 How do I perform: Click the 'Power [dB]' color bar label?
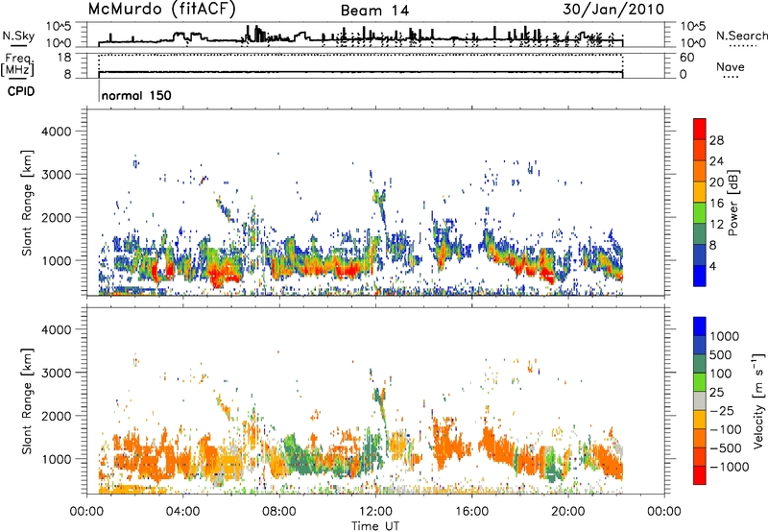[732, 203]
